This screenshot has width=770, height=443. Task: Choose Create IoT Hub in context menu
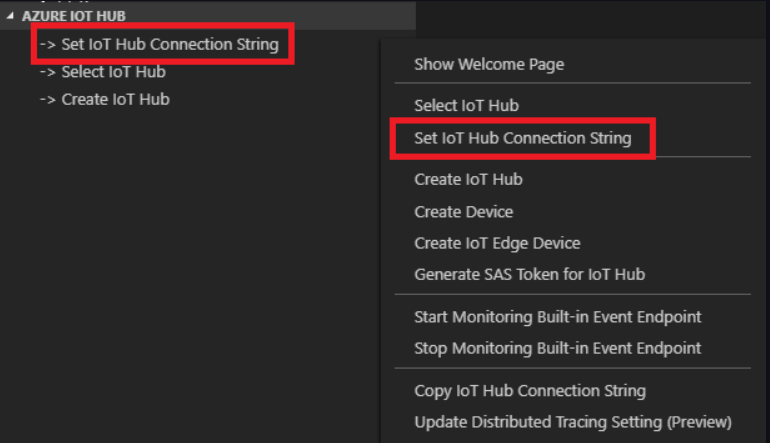(468, 180)
